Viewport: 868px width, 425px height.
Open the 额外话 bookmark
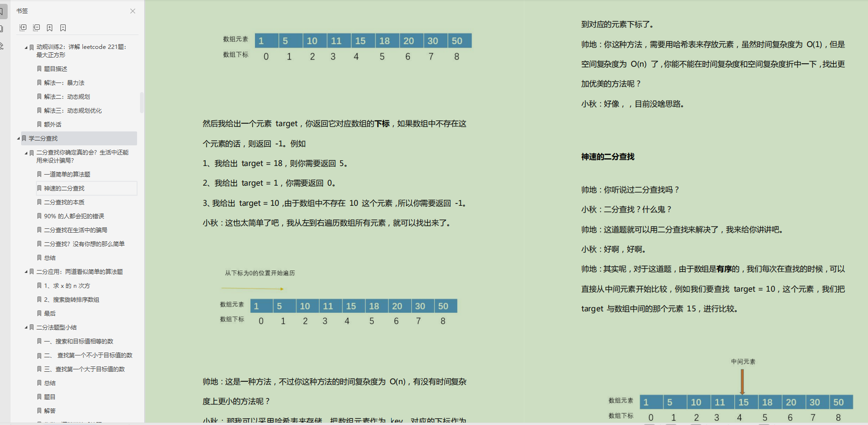[x=53, y=124]
